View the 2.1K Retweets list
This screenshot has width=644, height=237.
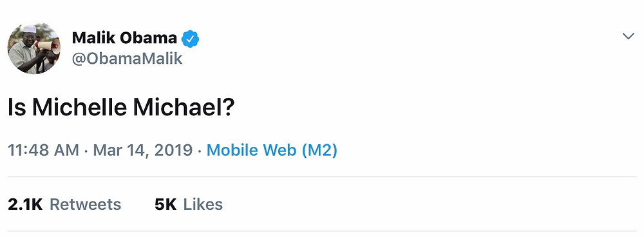tap(64, 204)
